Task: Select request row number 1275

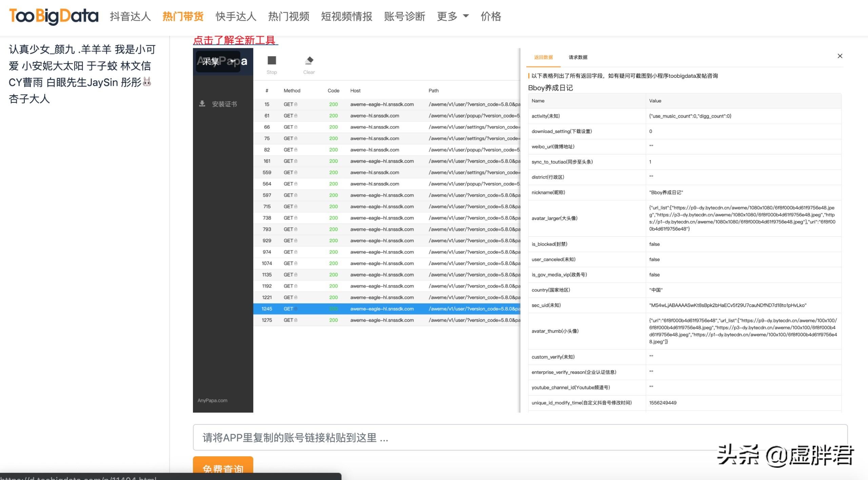Action: point(387,320)
